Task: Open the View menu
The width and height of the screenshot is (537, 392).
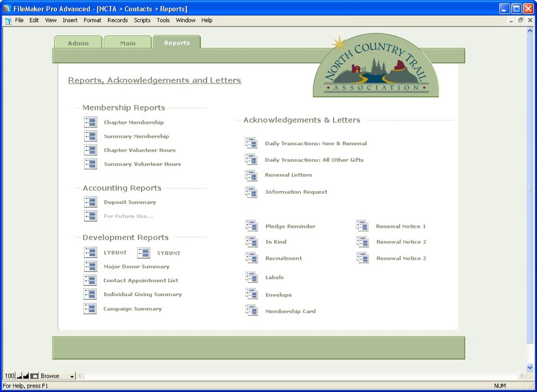Action: click(x=51, y=20)
